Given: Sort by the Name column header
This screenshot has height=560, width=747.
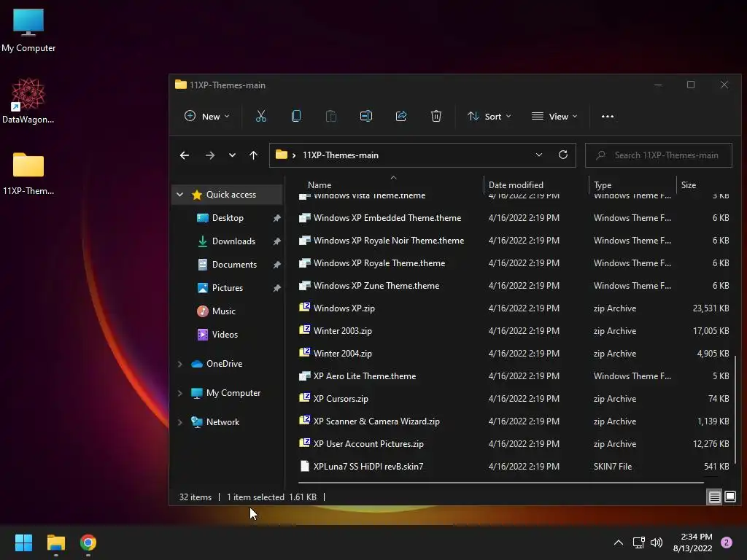Looking at the screenshot, I should (320, 185).
